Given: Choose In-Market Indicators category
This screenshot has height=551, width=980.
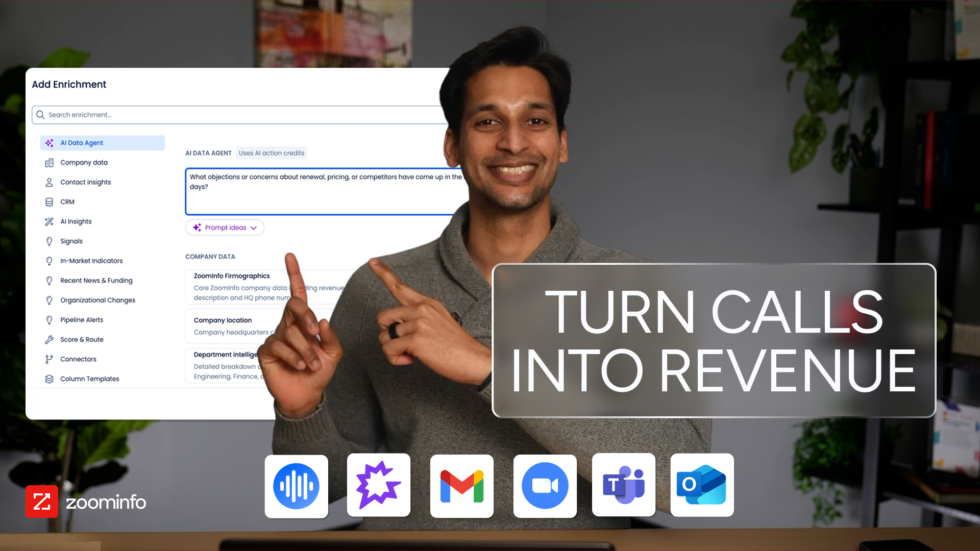Looking at the screenshot, I should point(91,261).
